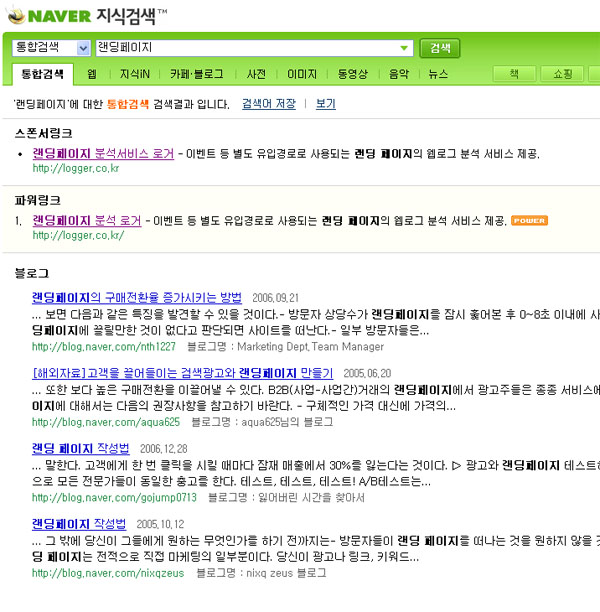Click the http://logger.co.kr sponsor URL
Image resolution: width=600 pixels, height=612 pixels.
point(76,168)
